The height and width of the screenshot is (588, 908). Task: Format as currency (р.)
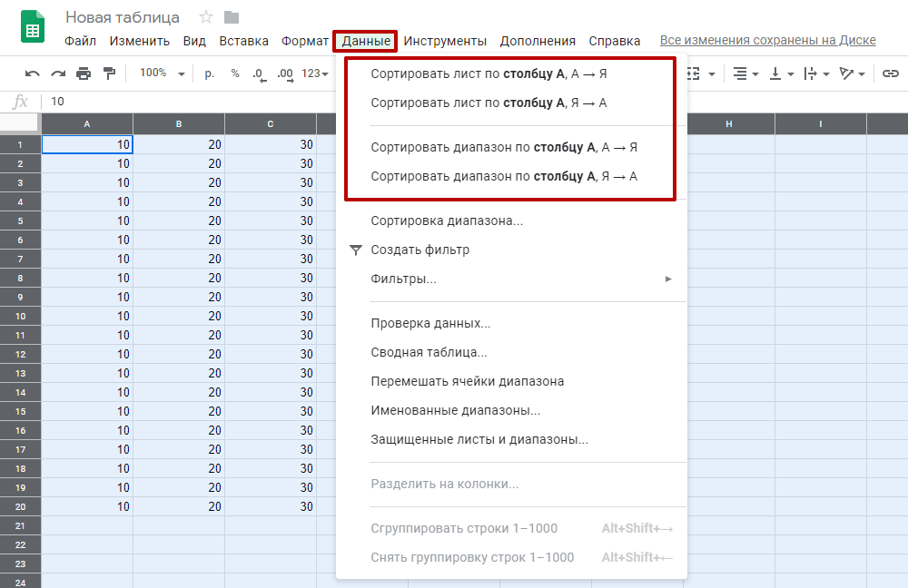[x=209, y=73]
